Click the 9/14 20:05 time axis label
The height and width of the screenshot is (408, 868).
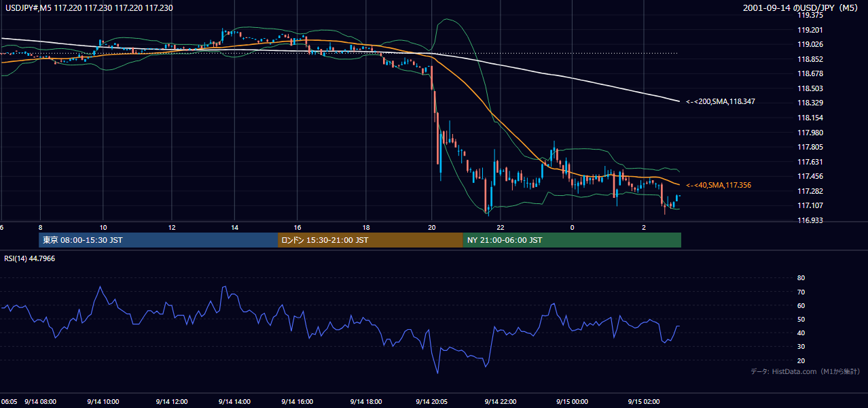pos(433,402)
